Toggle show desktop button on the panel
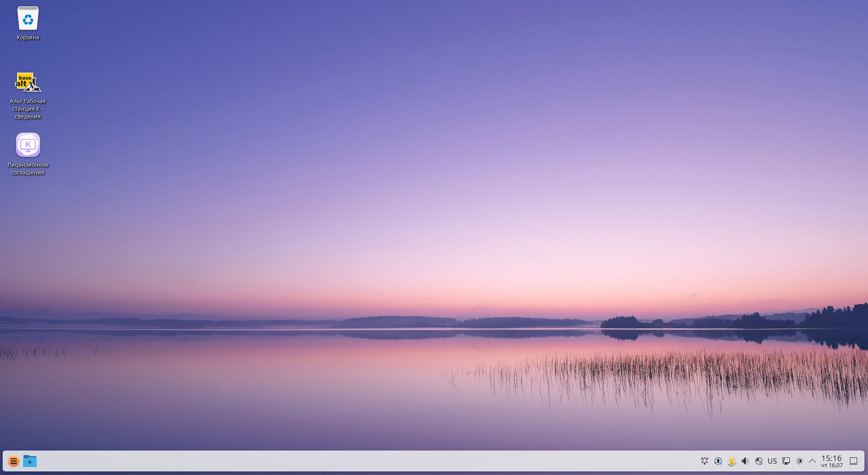868x475 pixels. click(x=854, y=461)
